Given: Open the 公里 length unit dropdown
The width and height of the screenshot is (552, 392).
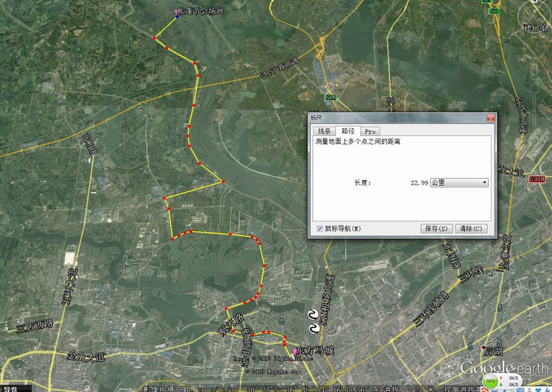Looking at the screenshot, I should tap(459, 182).
